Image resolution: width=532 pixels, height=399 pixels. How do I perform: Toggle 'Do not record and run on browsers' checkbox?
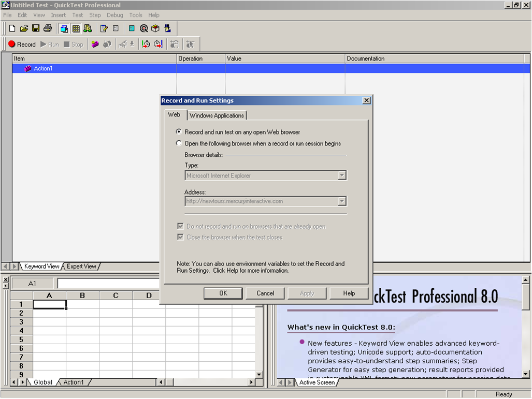pos(180,226)
